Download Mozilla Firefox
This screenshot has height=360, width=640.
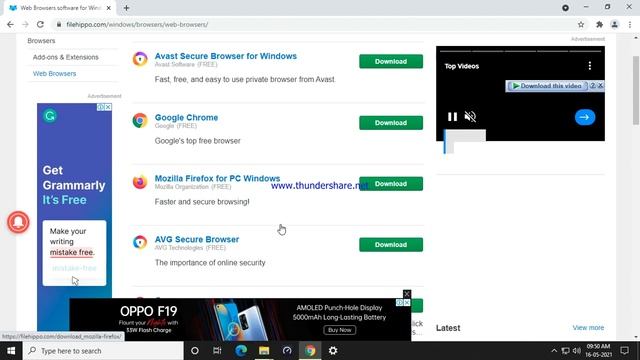(391, 184)
